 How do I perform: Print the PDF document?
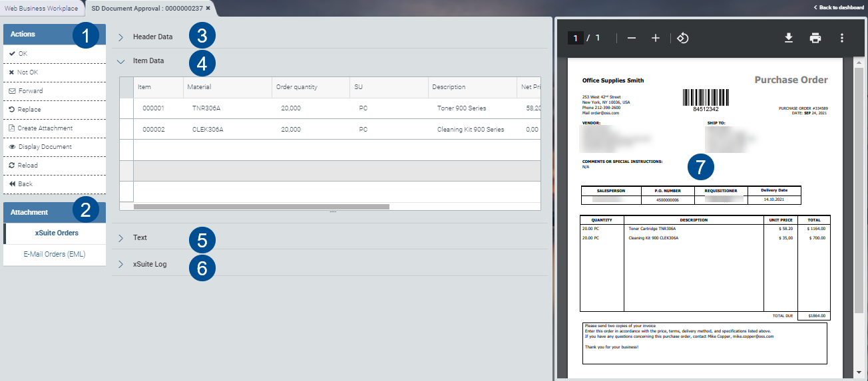[815, 38]
